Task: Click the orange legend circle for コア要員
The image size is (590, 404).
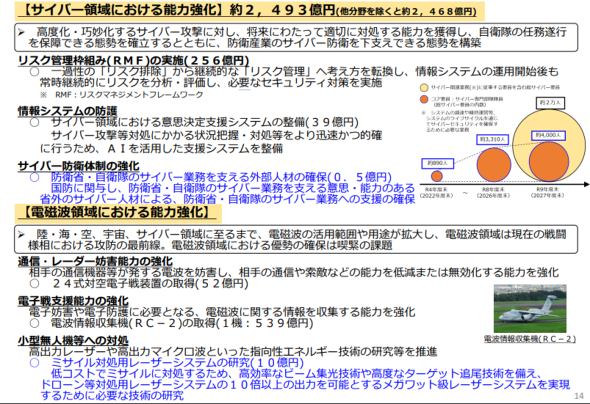Action: pos(424,99)
